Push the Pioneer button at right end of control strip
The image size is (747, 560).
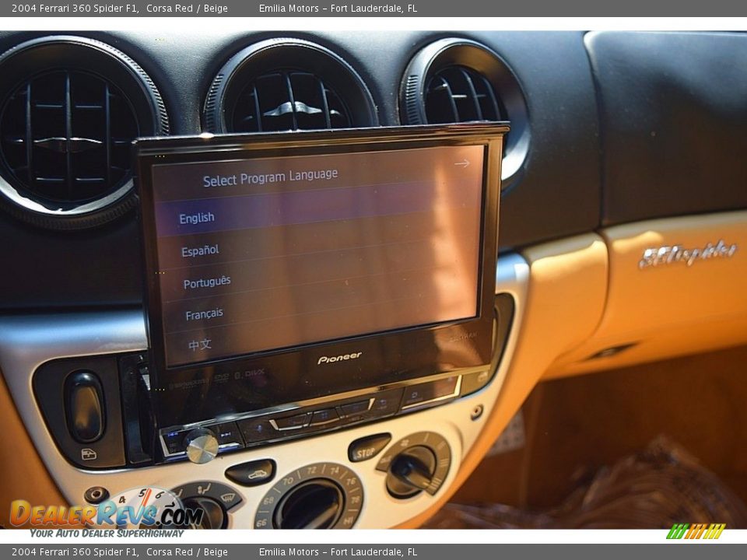[x=431, y=394]
